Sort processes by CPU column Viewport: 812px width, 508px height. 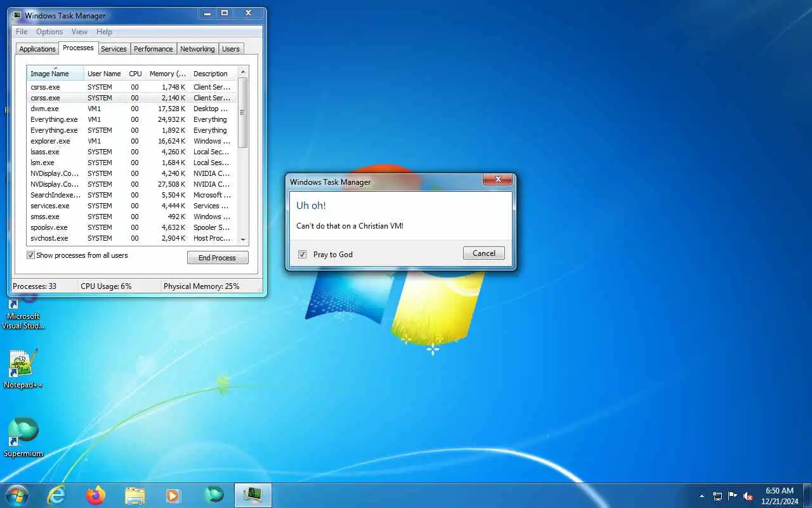[x=135, y=74]
